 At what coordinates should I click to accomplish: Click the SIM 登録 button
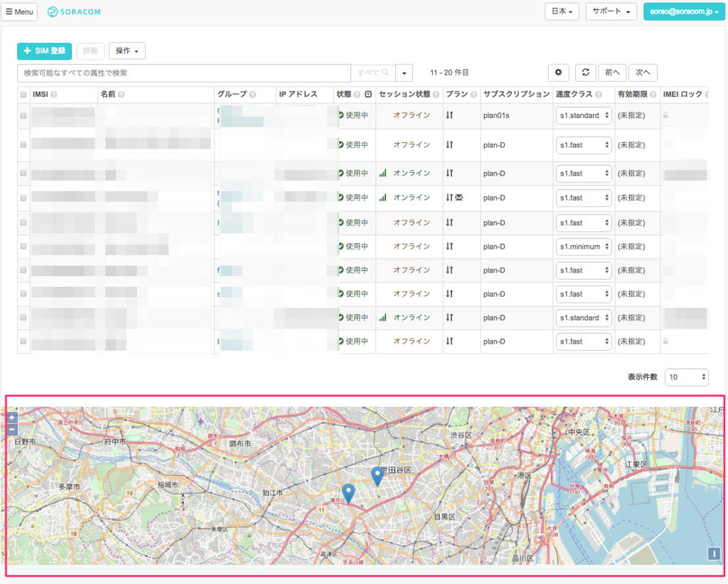click(x=44, y=51)
